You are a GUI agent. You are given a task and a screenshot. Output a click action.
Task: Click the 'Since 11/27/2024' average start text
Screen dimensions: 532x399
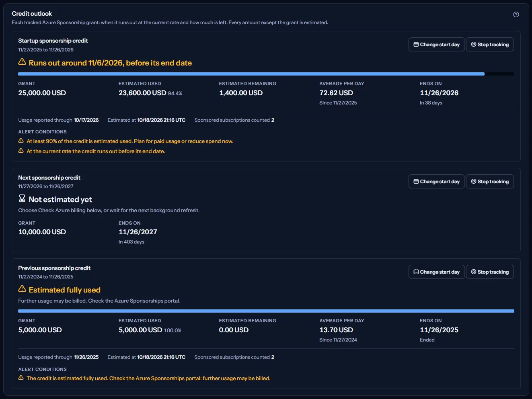tap(338, 340)
